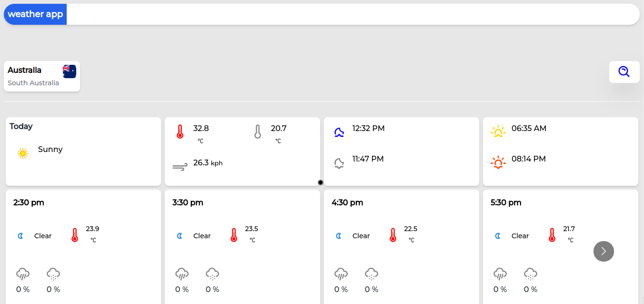This screenshot has width=644, height=304.
Task: Click the gray moonset icon
Action: click(x=339, y=163)
